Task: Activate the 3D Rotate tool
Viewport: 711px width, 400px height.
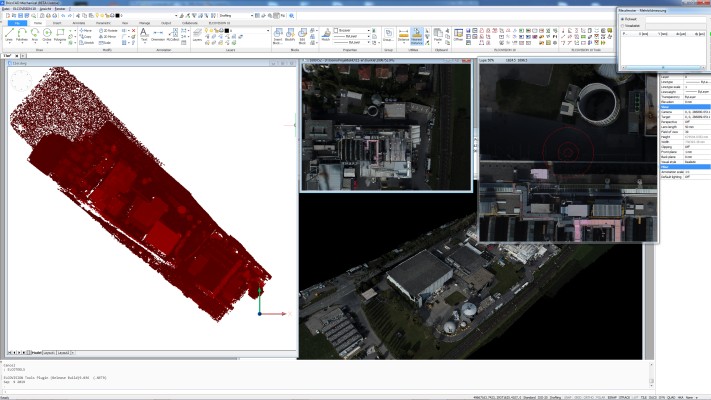Action: [108, 30]
